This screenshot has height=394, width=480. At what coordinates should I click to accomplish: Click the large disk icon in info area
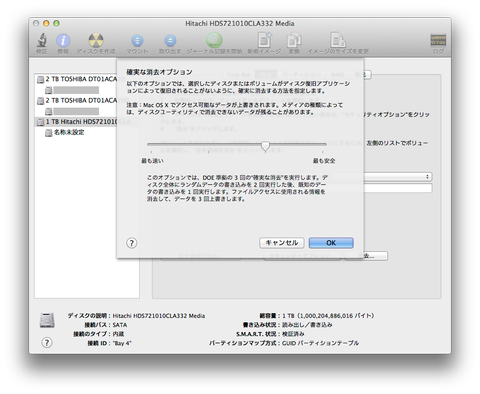click(x=47, y=320)
